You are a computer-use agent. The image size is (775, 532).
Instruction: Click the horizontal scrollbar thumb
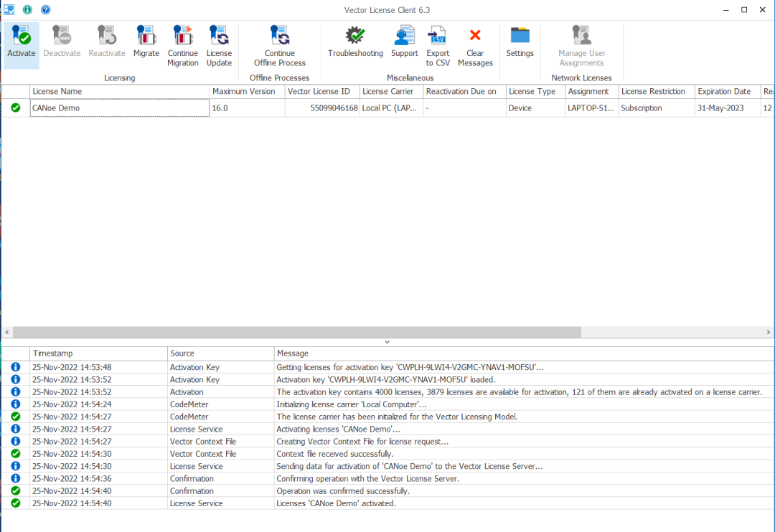(x=296, y=332)
